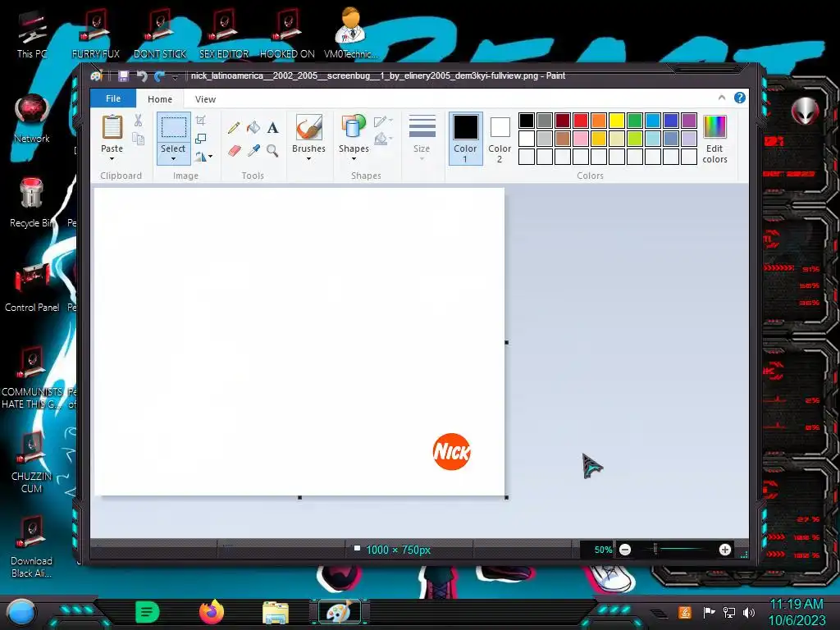Click the Brushes tool icon
This screenshot has height=630, width=840.
(309, 127)
